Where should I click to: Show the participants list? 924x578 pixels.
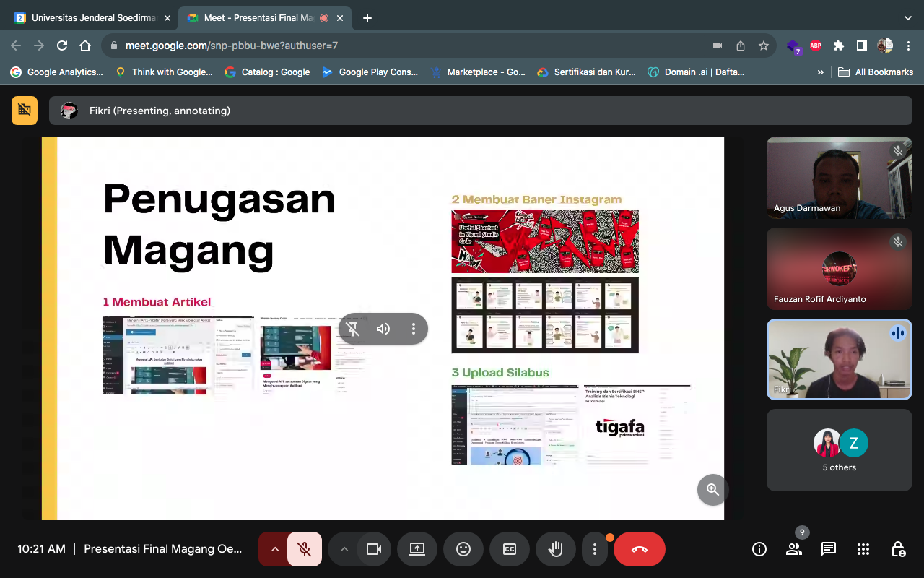pyautogui.click(x=794, y=549)
